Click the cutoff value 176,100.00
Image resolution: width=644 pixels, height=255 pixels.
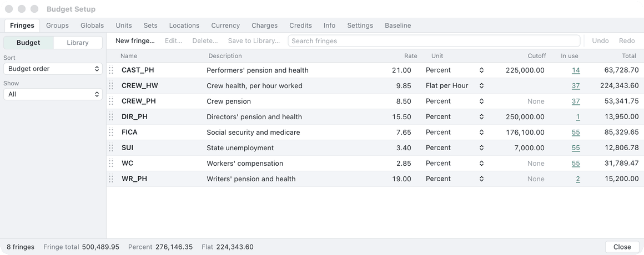(525, 132)
